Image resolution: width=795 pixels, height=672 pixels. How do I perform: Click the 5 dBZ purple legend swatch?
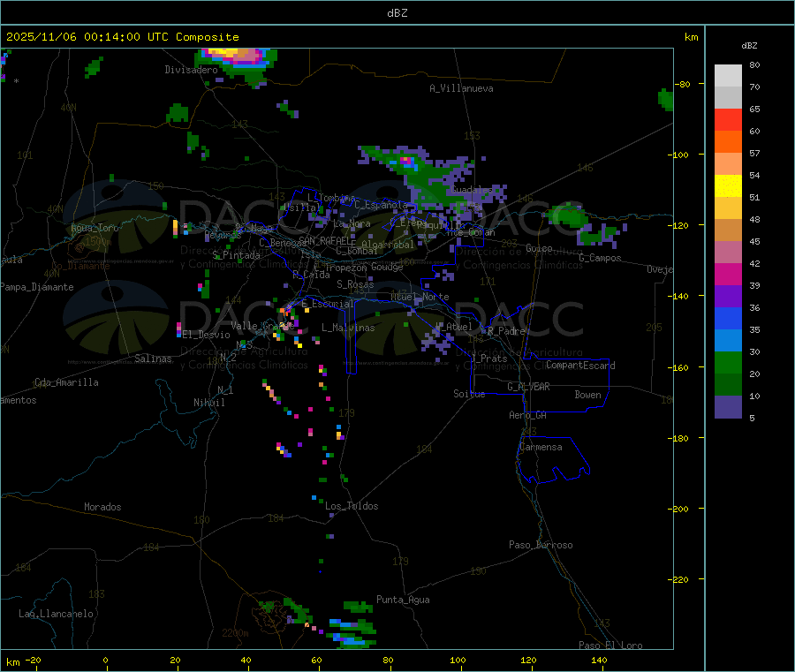coord(728,407)
